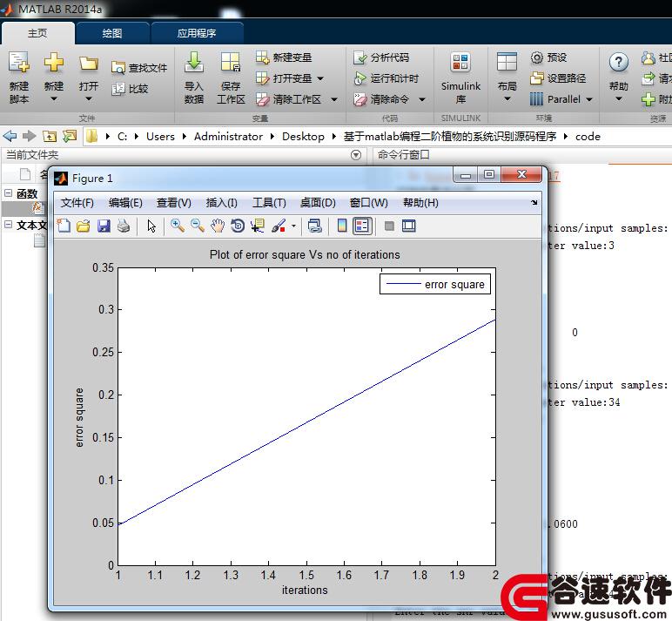Image resolution: width=672 pixels, height=621 pixels.
Task: Select the Zoom In magnifier tool
Action: (177, 226)
